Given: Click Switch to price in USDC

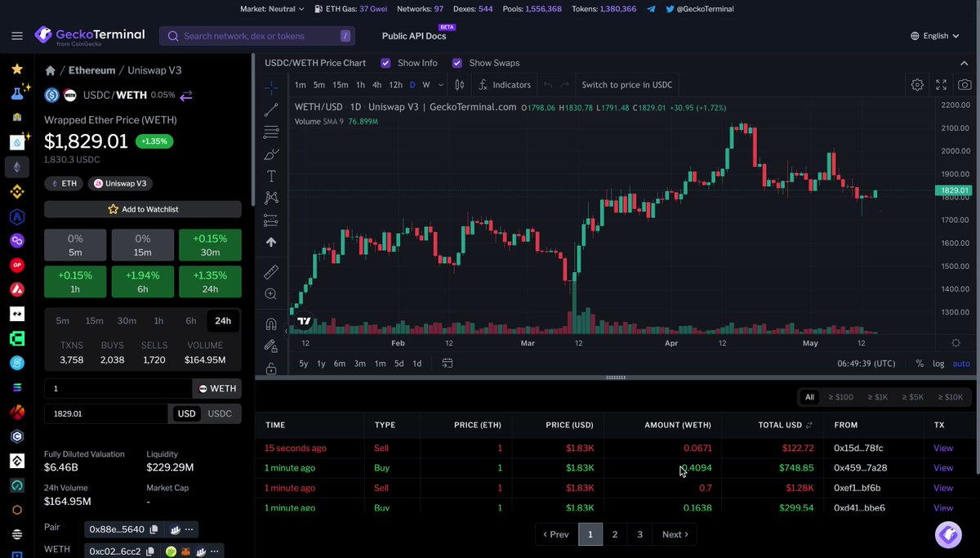Looking at the screenshot, I should click(626, 85).
